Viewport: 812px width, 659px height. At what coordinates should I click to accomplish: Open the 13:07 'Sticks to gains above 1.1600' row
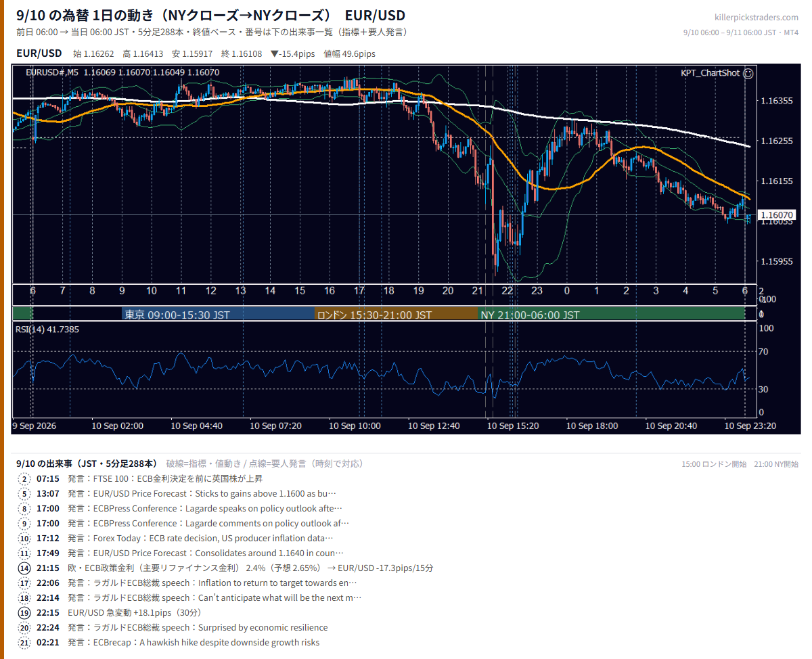[x=177, y=494]
